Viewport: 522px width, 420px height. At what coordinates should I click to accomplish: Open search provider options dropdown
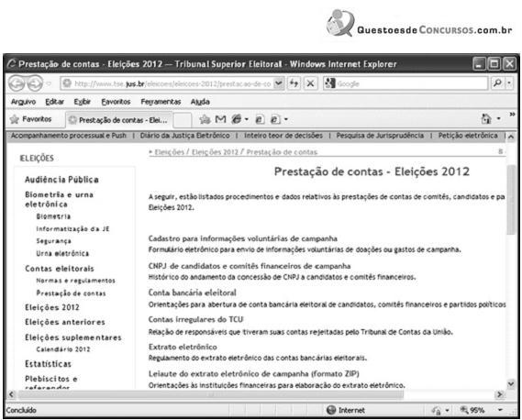509,83
